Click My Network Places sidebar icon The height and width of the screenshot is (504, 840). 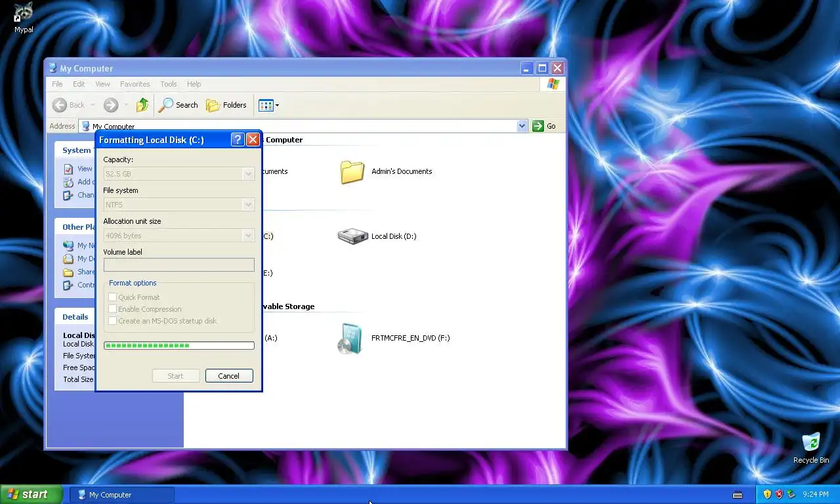[68, 245]
